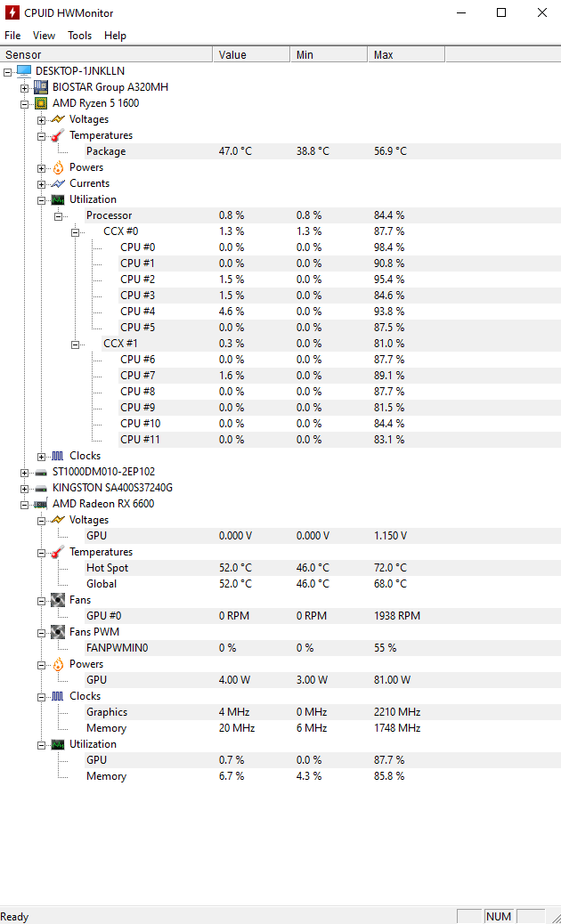Click the GPU Voltages lightning icon
The height and width of the screenshot is (924, 561).
[58, 520]
